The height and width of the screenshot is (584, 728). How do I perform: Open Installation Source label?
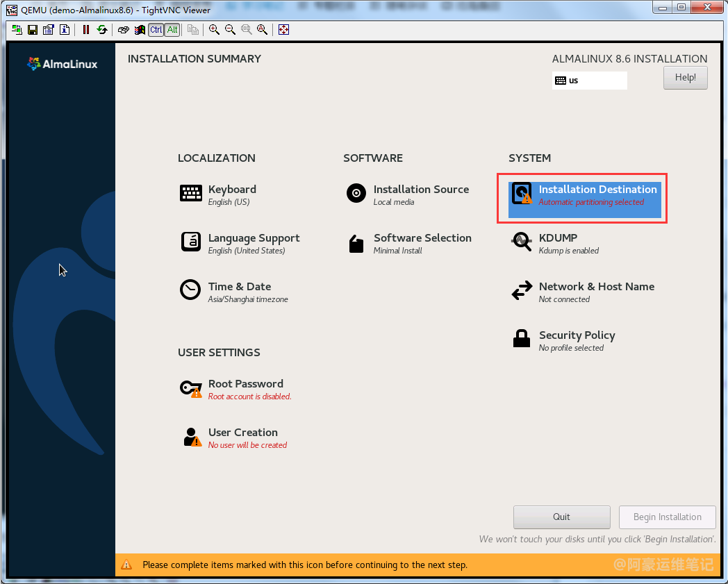[x=421, y=190]
